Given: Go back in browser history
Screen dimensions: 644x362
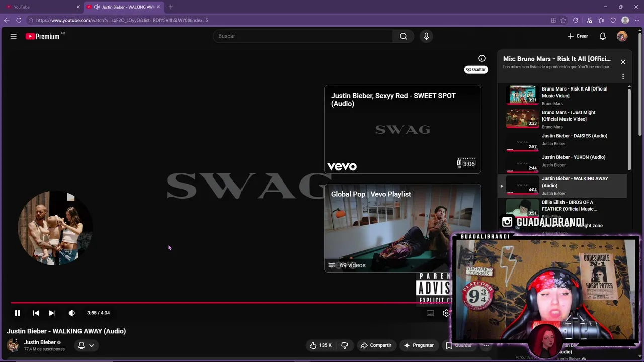Looking at the screenshot, I should pos(7,20).
